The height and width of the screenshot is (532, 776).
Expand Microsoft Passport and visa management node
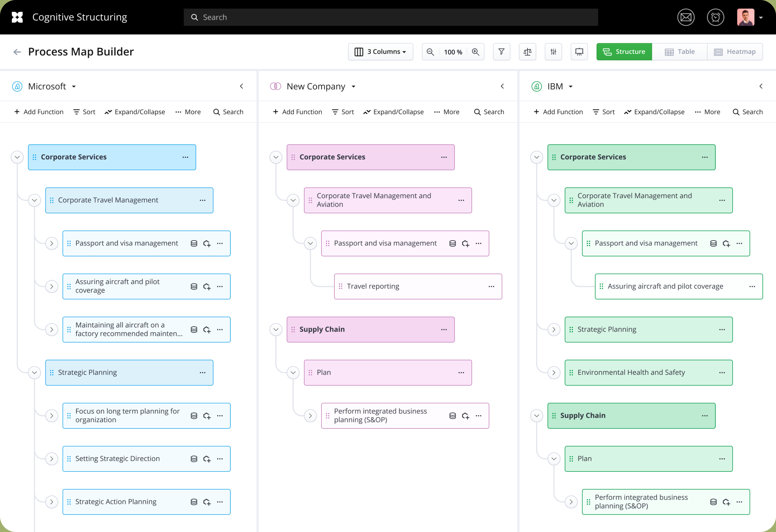(x=52, y=243)
